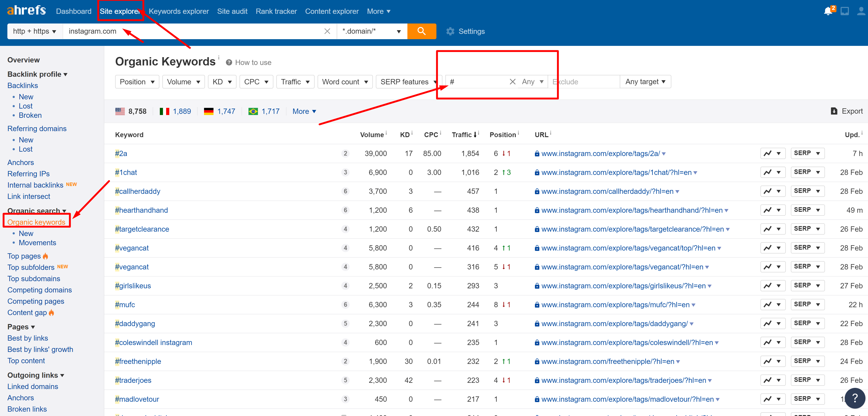Open the chart icon for #freethenipple

(773, 361)
